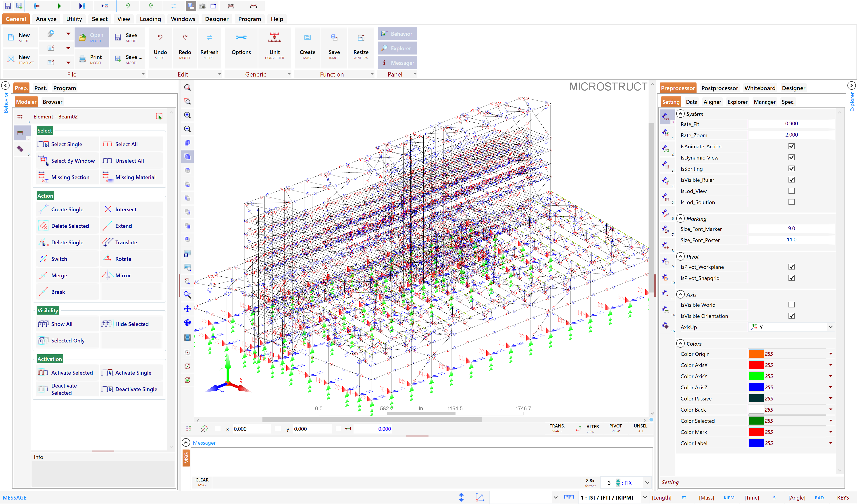857x504 pixels.
Task: Toggle IsDynamic_View checkbox
Action: (x=791, y=158)
